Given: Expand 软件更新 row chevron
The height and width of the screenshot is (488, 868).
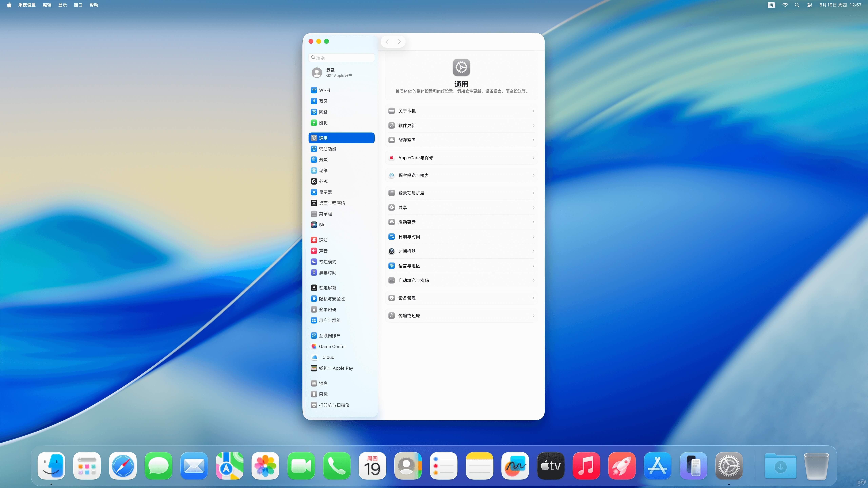Looking at the screenshot, I should pos(533,126).
